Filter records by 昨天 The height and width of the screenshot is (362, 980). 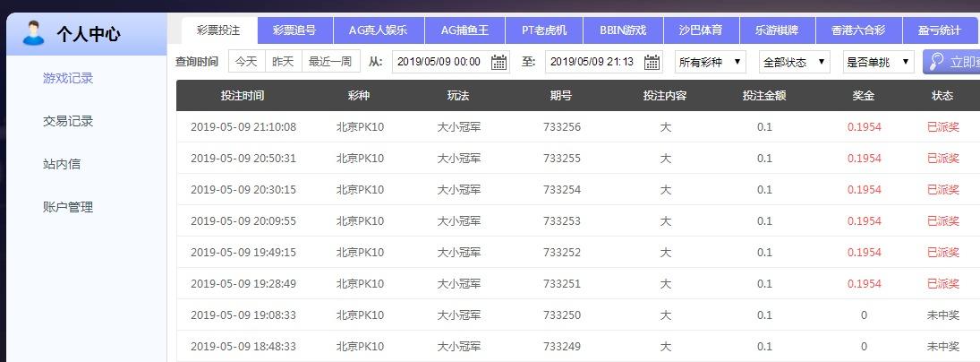[x=283, y=62]
